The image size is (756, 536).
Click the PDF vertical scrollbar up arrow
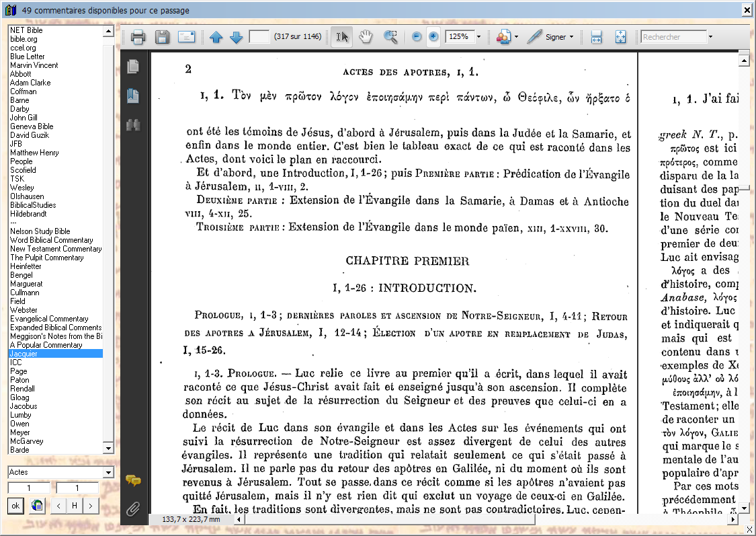(x=744, y=61)
